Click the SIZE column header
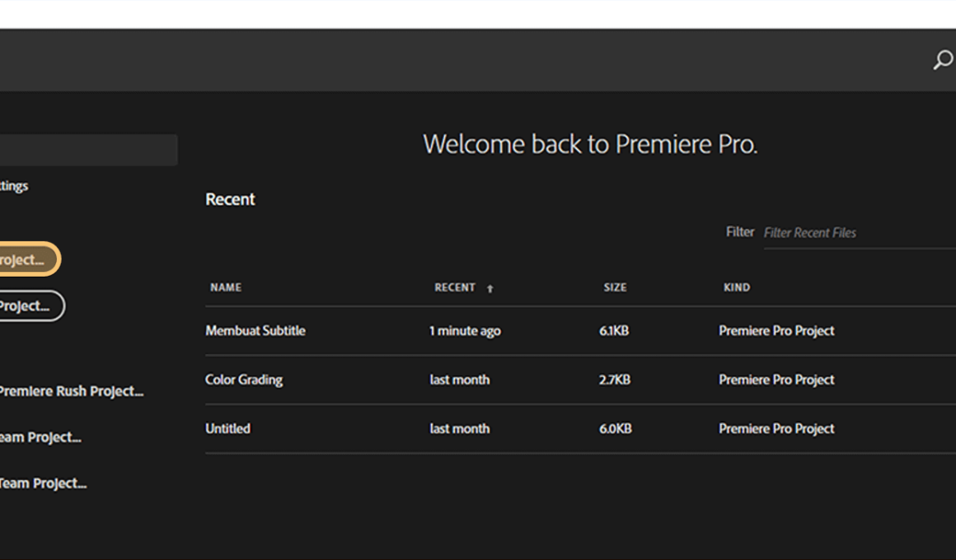 pyautogui.click(x=615, y=287)
